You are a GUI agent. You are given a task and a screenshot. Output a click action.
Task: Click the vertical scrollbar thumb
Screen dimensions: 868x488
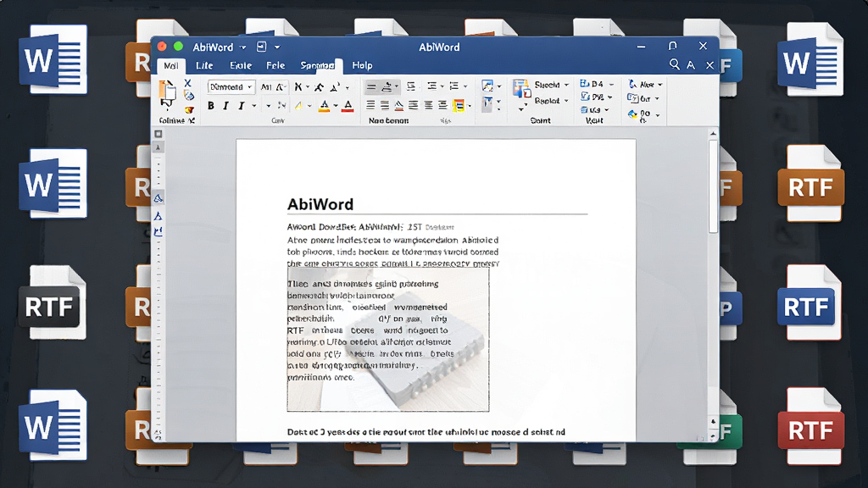tap(713, 186)
